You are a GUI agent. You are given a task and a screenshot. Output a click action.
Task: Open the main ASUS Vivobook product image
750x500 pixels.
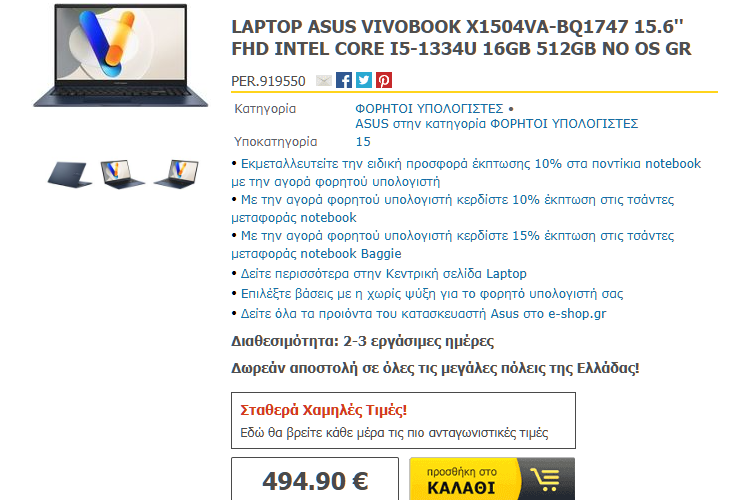121,55
